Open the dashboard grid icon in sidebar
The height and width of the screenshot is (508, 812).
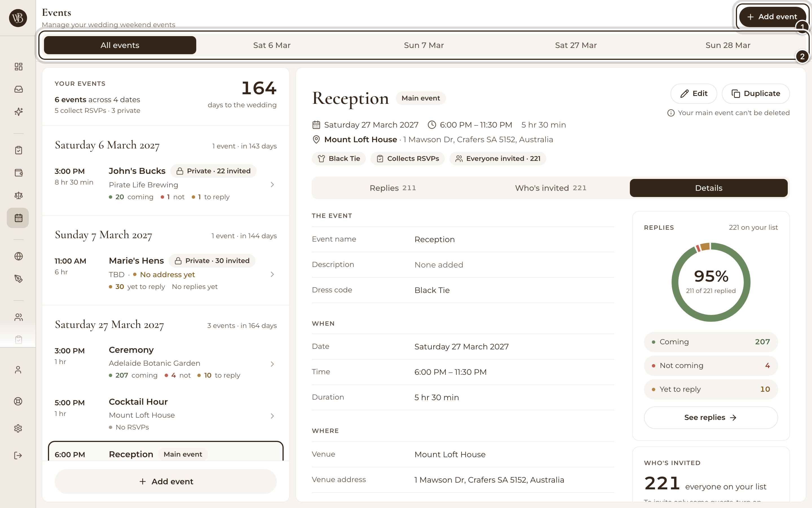tap(18, 67)
